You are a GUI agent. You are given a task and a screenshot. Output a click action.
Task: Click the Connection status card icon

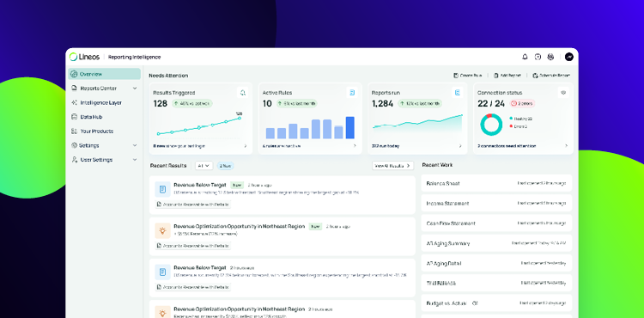coord(563,93)
